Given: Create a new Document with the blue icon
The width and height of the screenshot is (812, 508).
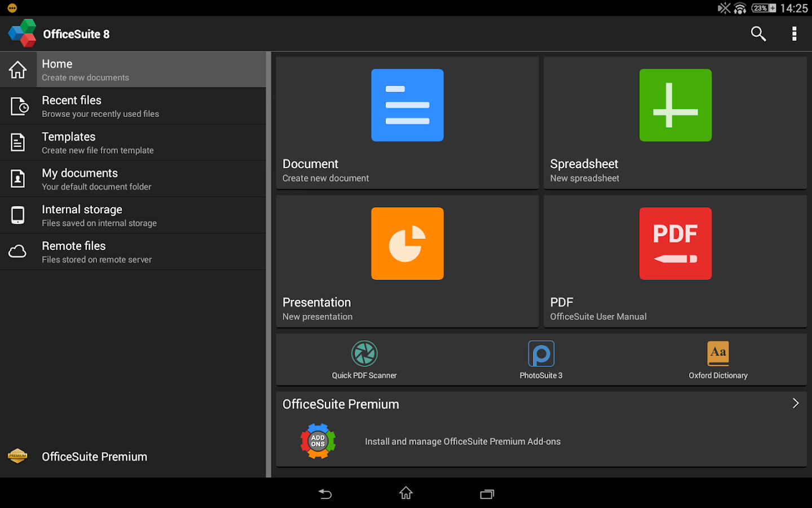Looking at the screenshot, I should tap(407, 105).
